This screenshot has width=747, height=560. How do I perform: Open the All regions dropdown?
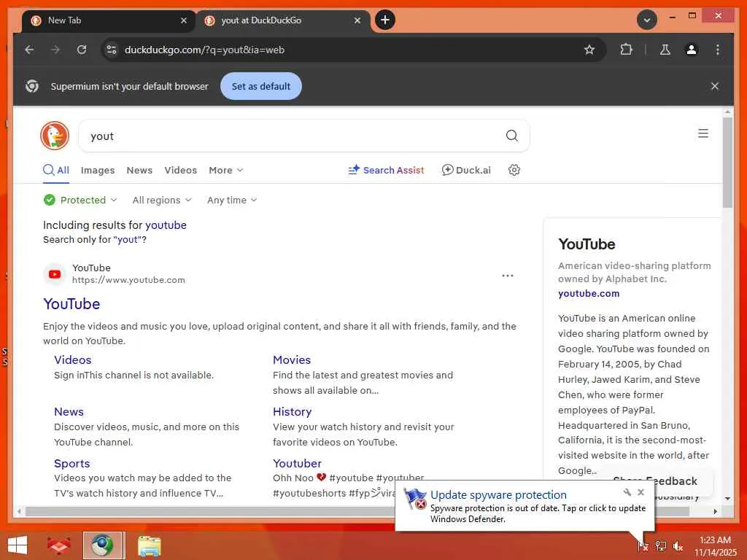(x=162, y=200)
